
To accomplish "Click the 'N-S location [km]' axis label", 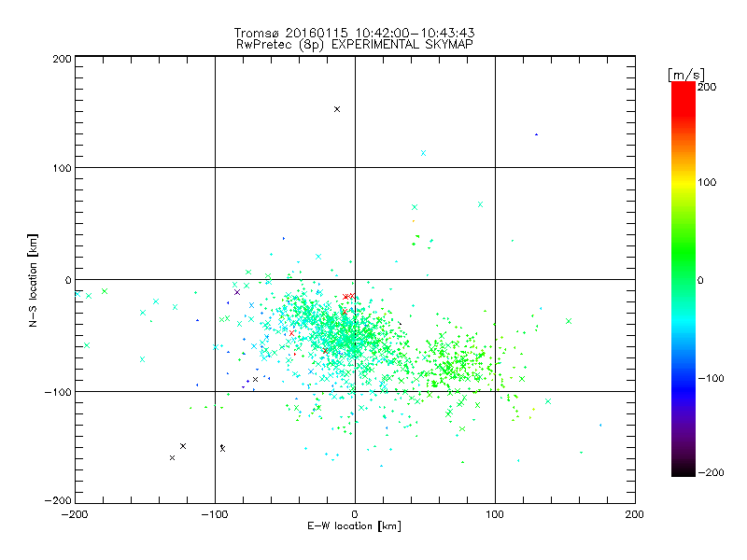I will point(33,281).
